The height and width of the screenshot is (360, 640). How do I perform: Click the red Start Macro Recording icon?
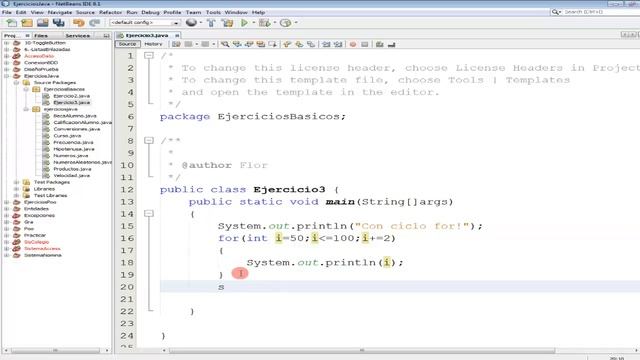pos(353,44)
